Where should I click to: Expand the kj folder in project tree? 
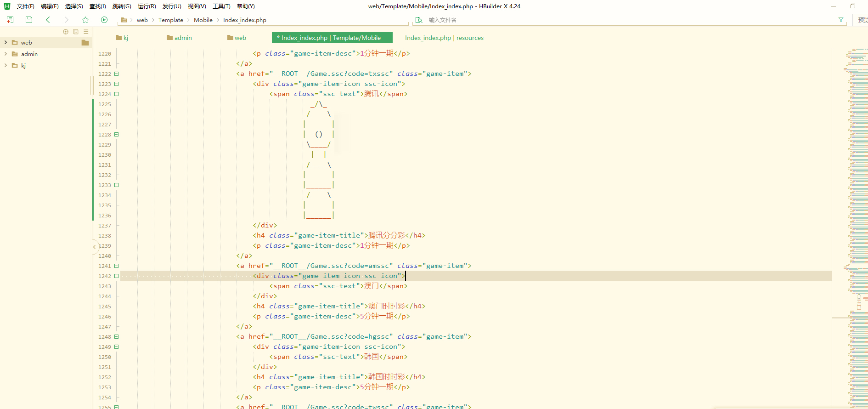[6, 65]
